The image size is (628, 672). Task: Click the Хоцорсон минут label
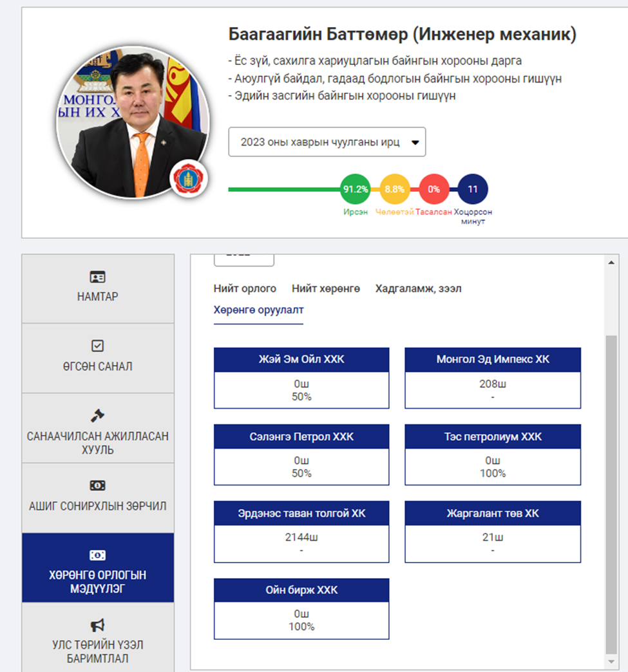click(x=473, y=216)
